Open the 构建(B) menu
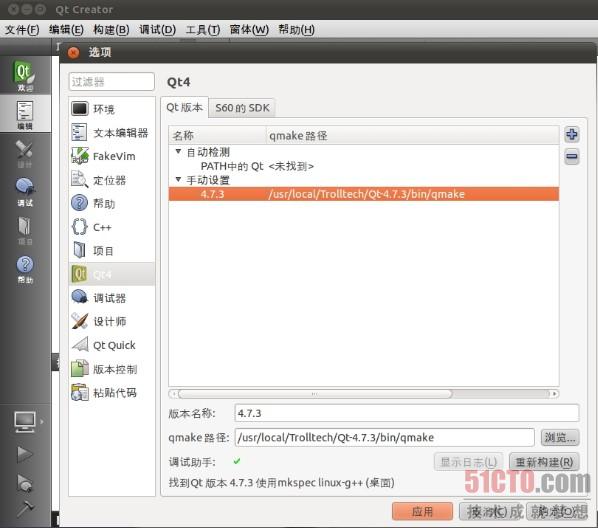This screenshot has width=598, height=528. coord(111,30)
